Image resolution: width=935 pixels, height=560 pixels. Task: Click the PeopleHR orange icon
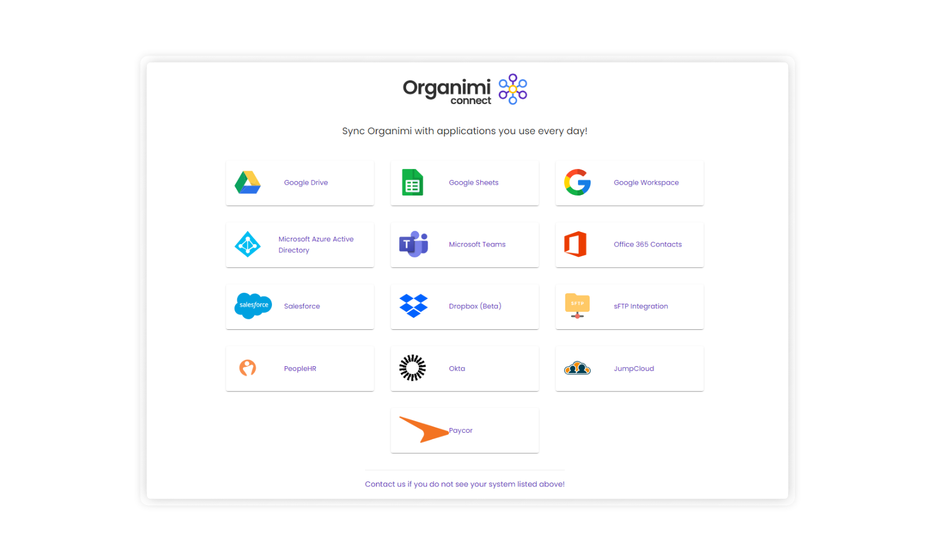[248, 368]
